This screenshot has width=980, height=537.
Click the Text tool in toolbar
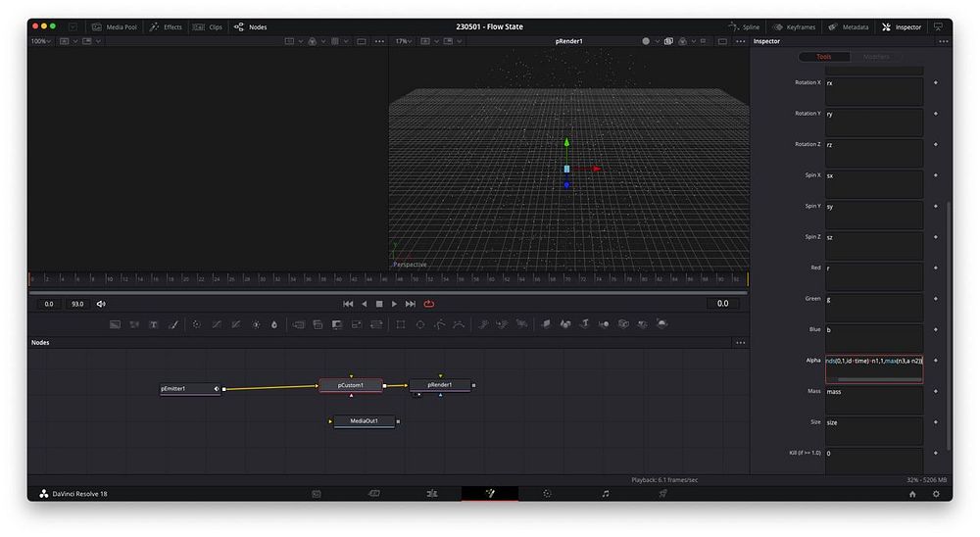coord(154,324)
